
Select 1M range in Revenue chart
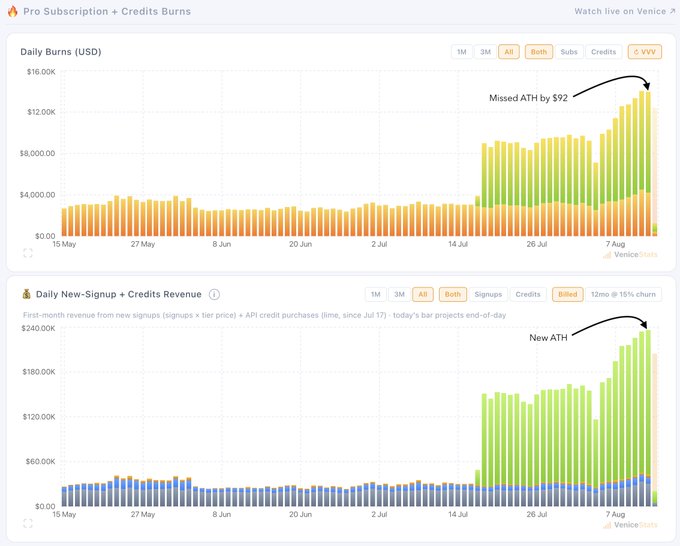pos(376,294)
